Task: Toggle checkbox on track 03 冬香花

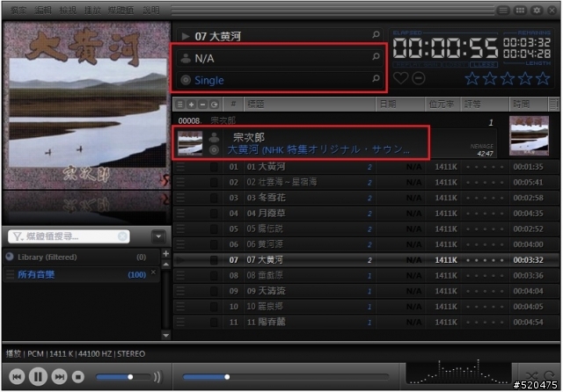Action: [x=214, y=198]
